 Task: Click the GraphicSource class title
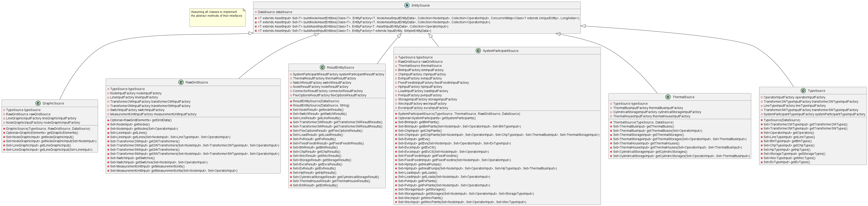coord(53,104)
